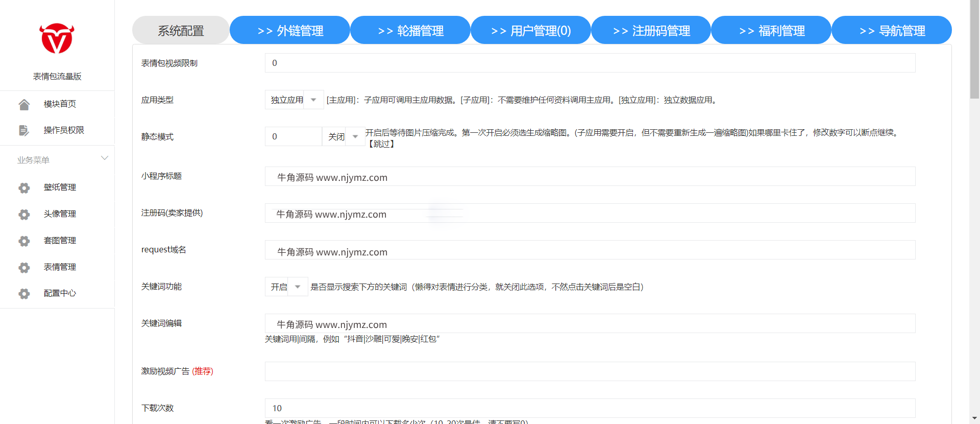Focus the 激励视频广告 input field
The height and width of the screenshot is (424, 980).
click(590, 371)
